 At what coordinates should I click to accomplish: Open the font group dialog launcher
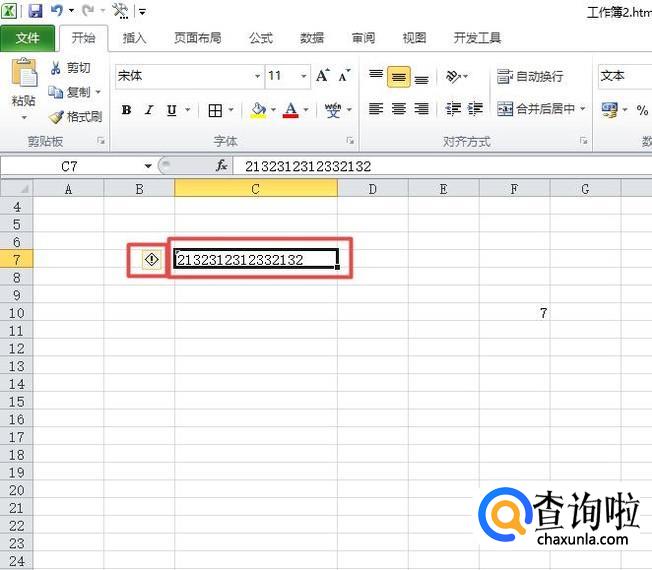pyautogui.click(x=350, y=141)
